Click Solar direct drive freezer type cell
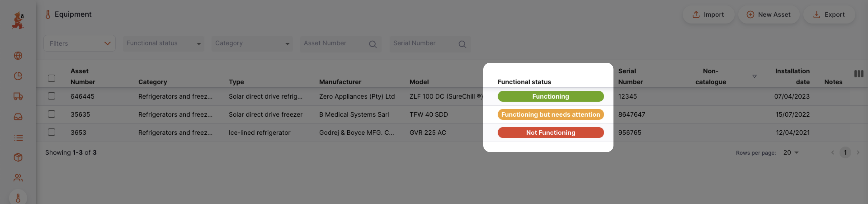The height and width of the screenshot is (204, 868). (x=266, y=115)
